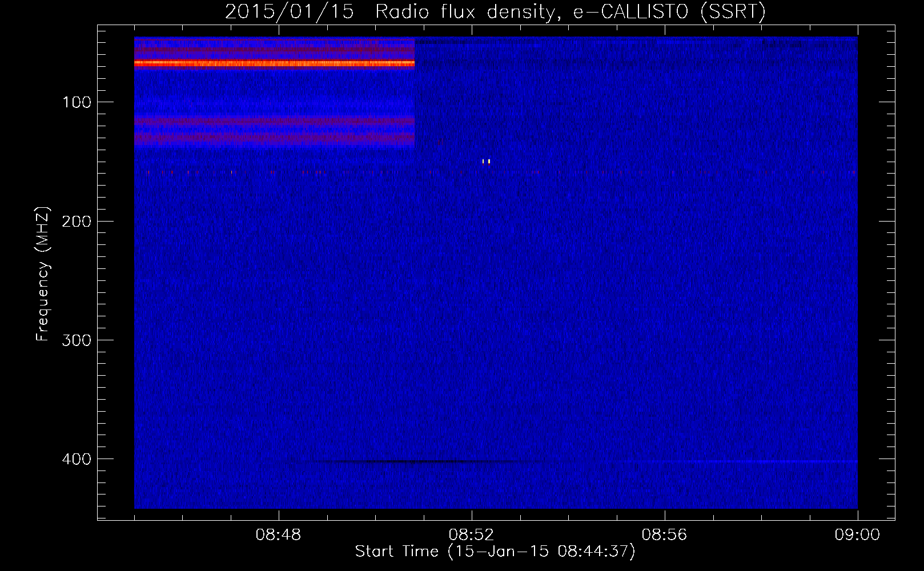Click the "08:48" time tick label

click(x=279, y=535)
